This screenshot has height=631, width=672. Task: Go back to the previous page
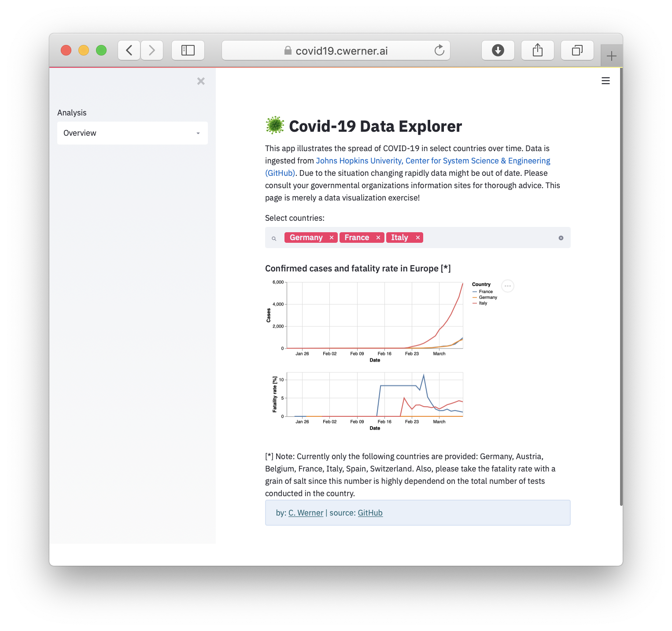tap(129, 50)
